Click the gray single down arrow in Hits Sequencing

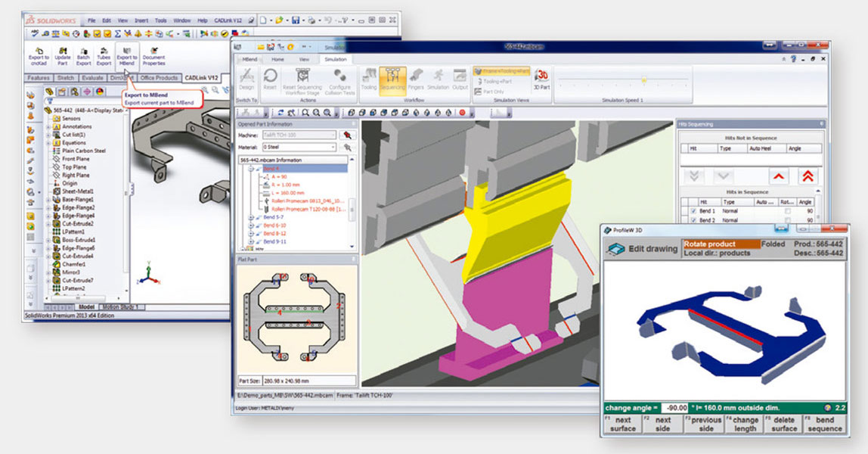click(x=723, y=176)
